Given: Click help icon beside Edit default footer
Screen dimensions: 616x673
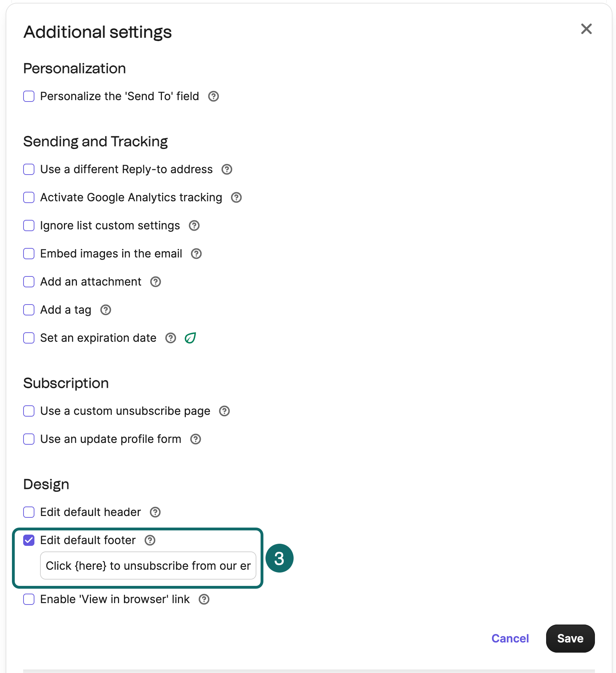Looking at the screenshot, I should click(150, 540).
